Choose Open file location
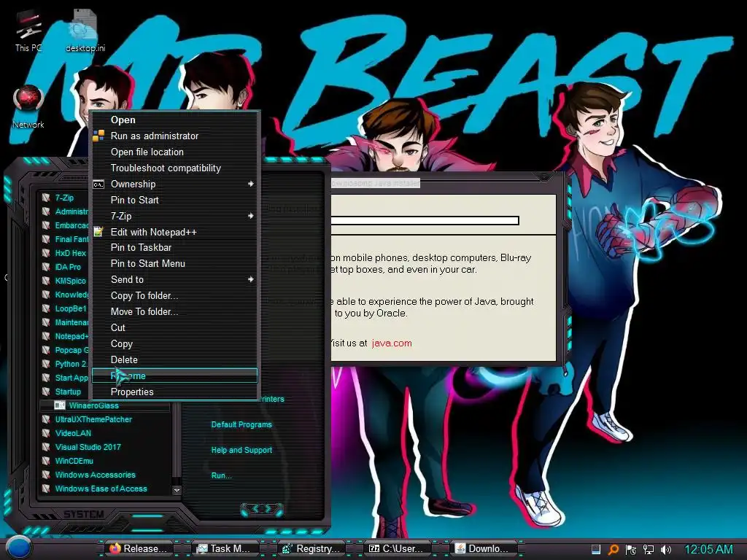747x560 pixels. [174, 152]
